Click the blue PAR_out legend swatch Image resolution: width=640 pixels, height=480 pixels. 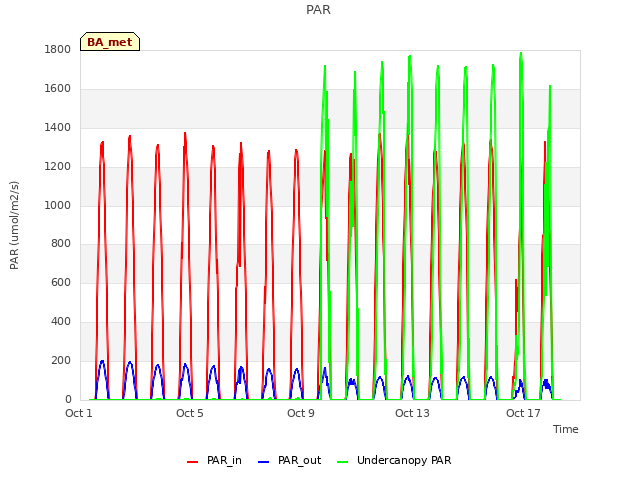(264, 462)
